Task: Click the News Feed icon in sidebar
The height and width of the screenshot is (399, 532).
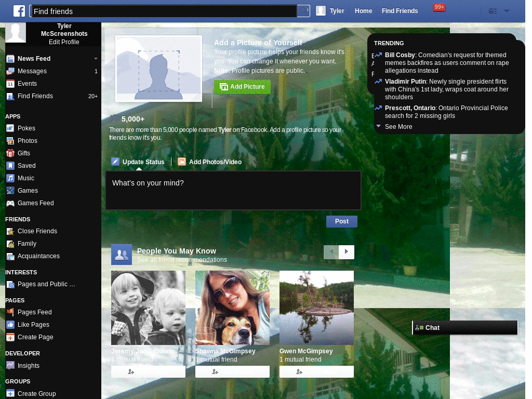Action: pyautogui.click(x=10, y=59)
